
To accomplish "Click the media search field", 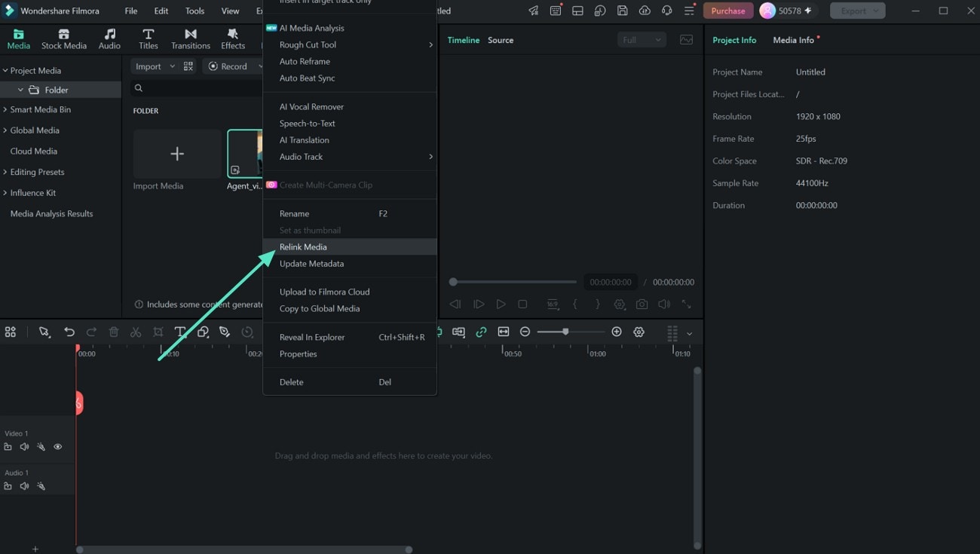I will coord(198,88).
